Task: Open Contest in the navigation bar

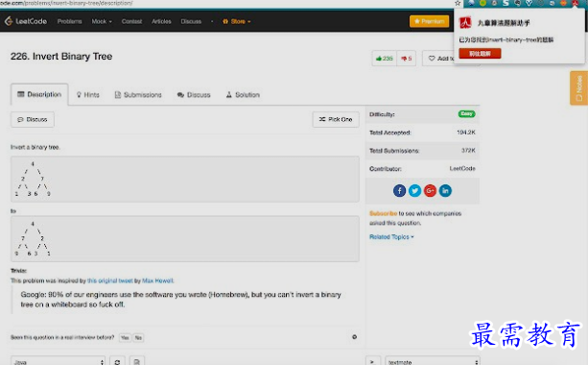Action: (131, 21)
